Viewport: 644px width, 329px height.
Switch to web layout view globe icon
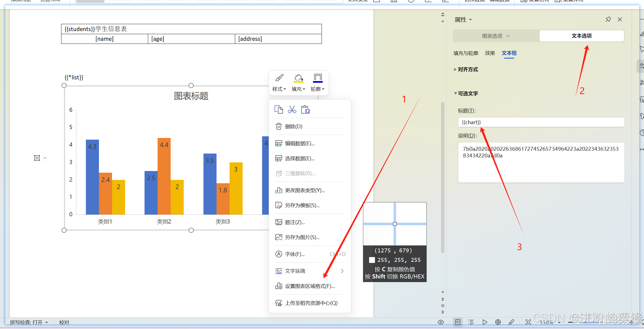[x=498, y=322]
